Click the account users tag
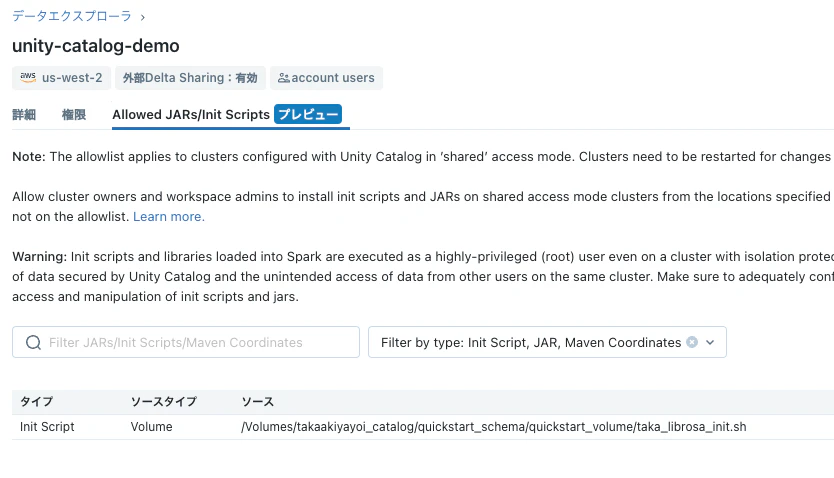 (x=327, y=78)
